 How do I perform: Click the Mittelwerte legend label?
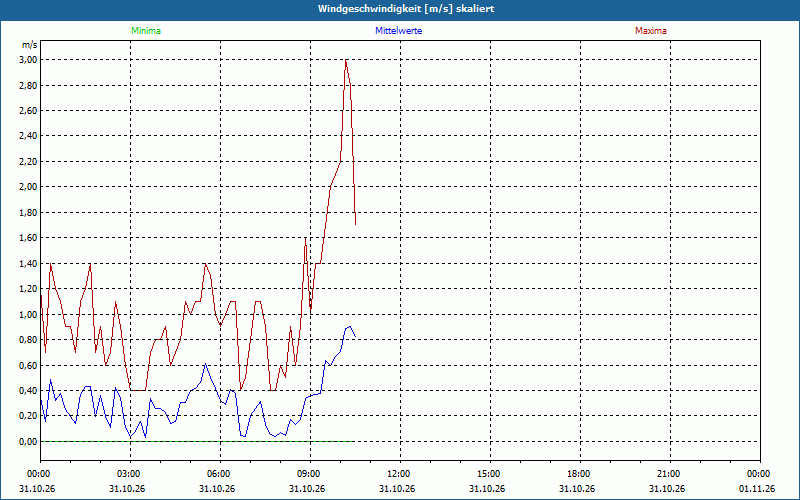point(398,31)
